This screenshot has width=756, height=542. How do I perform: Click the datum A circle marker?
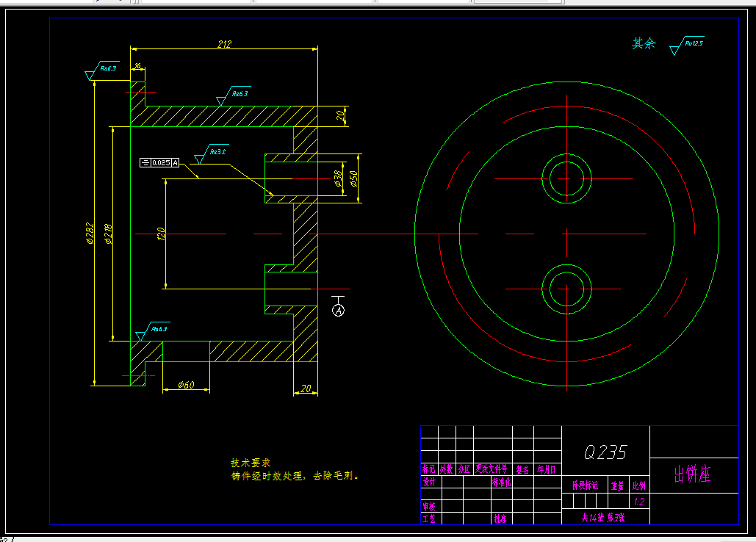tap(339, 310)
